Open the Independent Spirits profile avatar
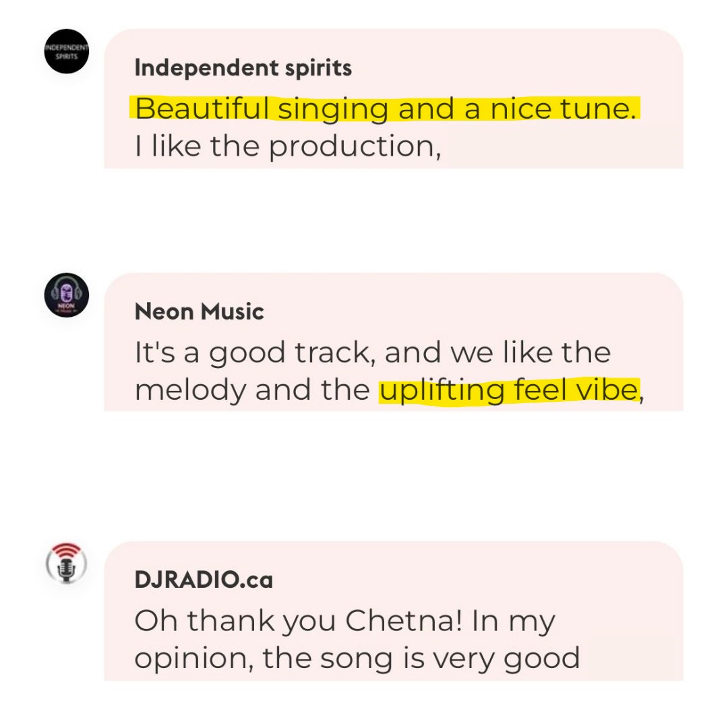The image size is (728, 728). click(x=66, y=51)
